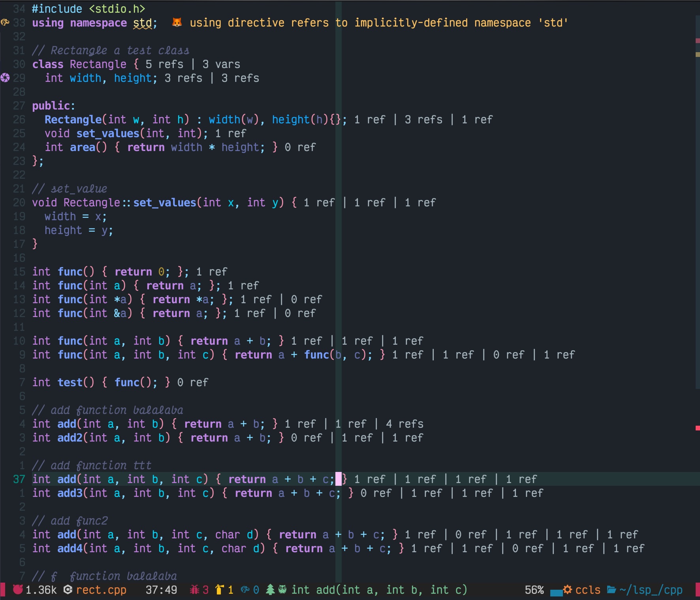
Task: Click the 'area' function name
Action: point(82,147)
